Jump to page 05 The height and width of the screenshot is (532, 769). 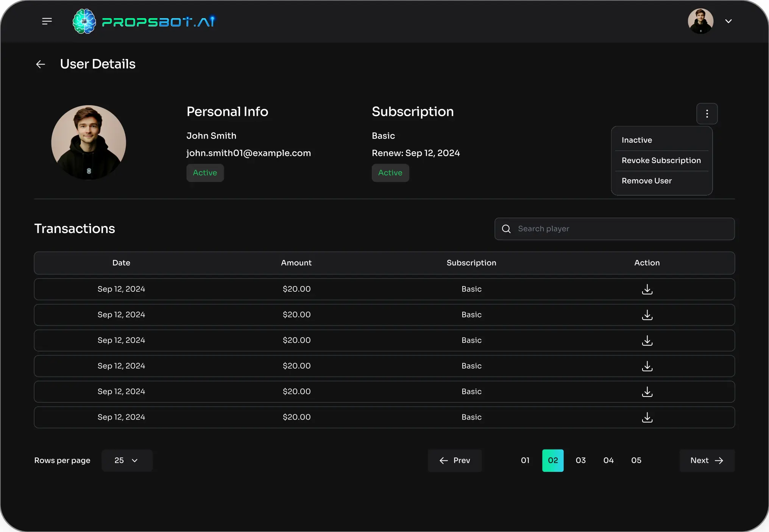tap(636, 460)
